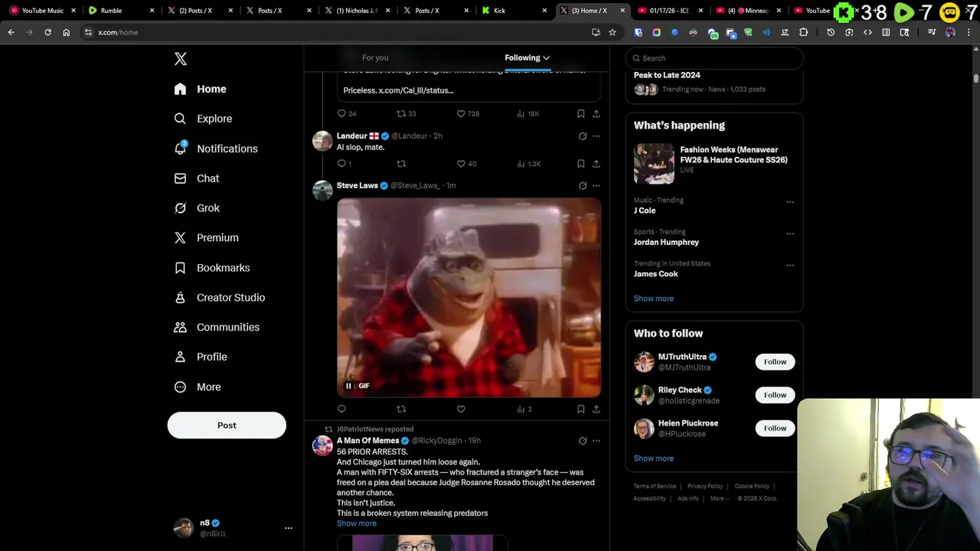Open the Premium page

click(207, 238)
